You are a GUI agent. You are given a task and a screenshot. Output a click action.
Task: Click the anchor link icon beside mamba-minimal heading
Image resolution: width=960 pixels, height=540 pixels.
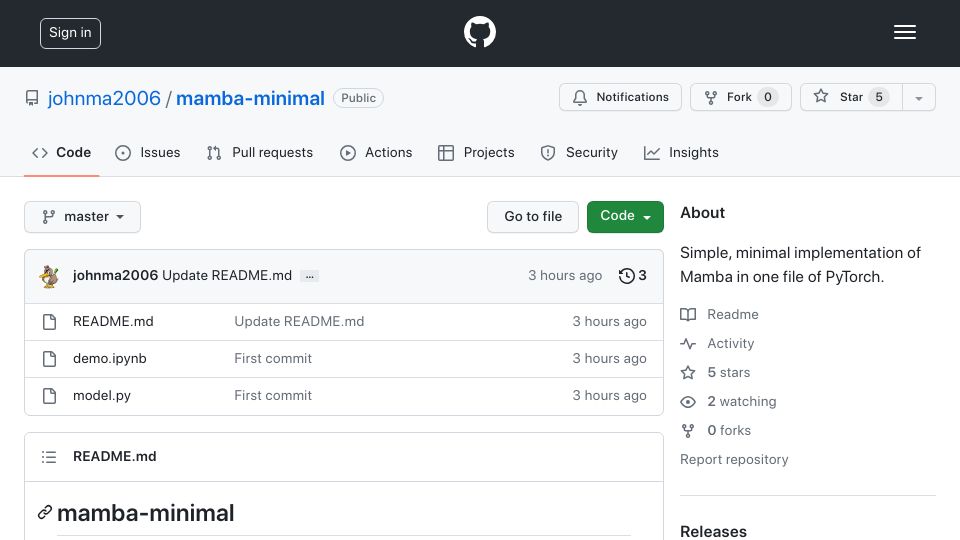44,512
